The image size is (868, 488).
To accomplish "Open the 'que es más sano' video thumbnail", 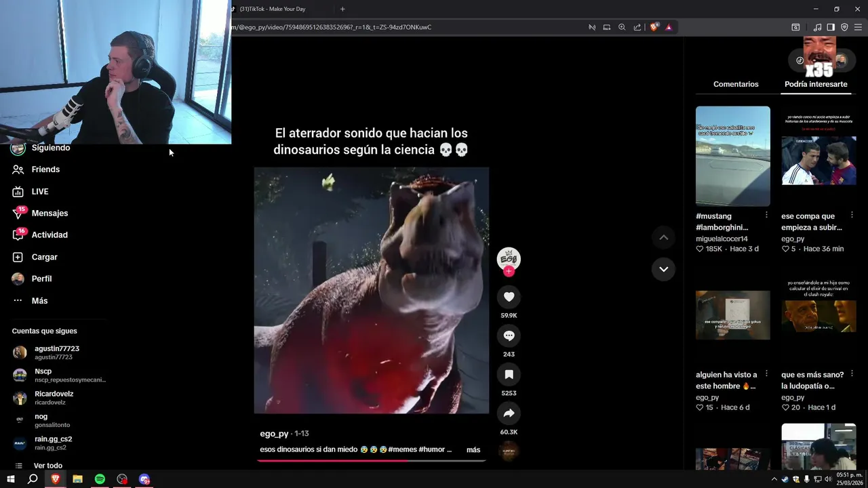I will click(818, 315).
